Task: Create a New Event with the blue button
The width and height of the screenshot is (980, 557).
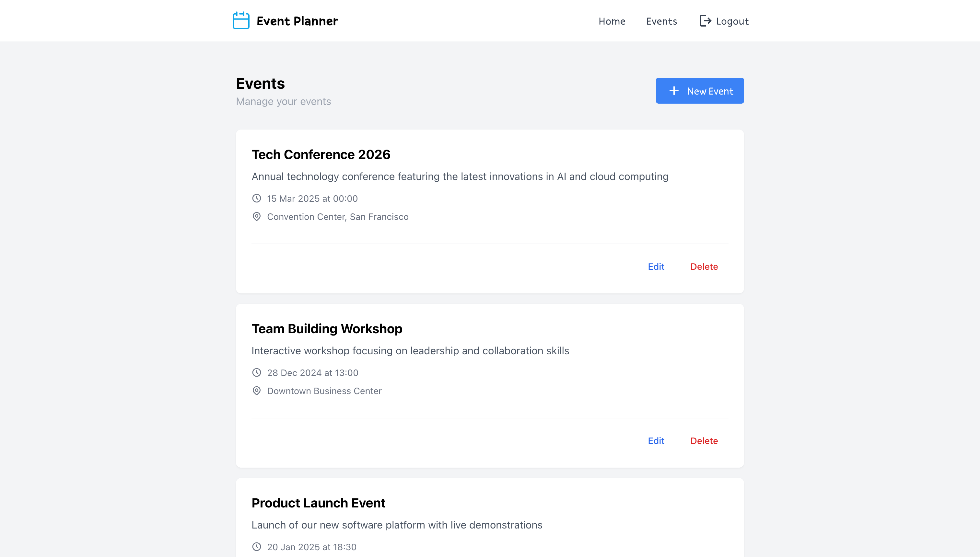Action: (x=699, y=91)
